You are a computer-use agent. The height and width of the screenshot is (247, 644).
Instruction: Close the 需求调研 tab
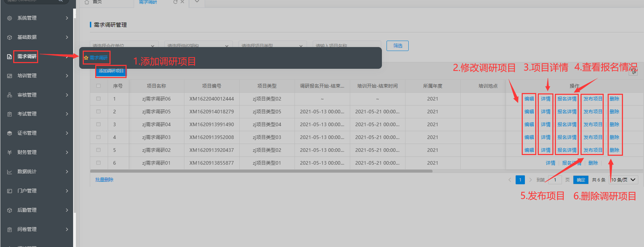coord(182,2)
